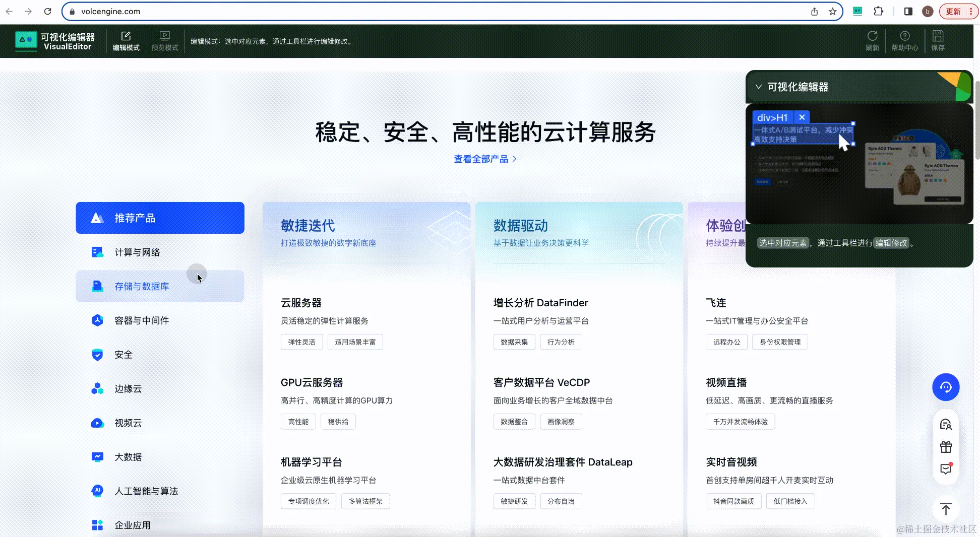Image resolution: width=980 pixels, height=537 pixels.
Task: Click the 行为分析 tag
Action: (561, 342)
